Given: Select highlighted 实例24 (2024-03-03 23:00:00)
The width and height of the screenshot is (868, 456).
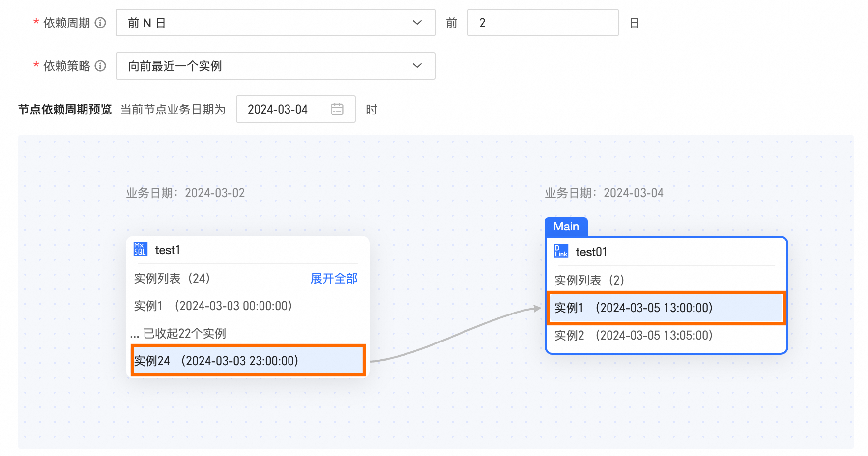Looking at the screenshot, I should pos(247,361).
